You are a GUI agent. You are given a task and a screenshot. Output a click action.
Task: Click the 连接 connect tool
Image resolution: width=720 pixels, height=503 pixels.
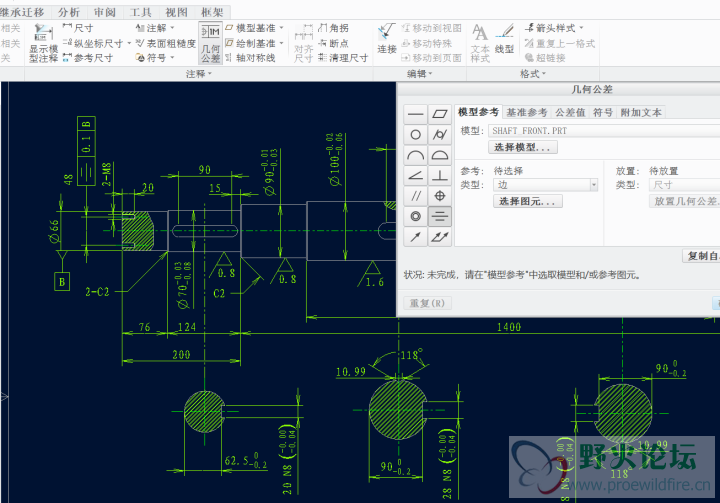(x=387, y=39)
